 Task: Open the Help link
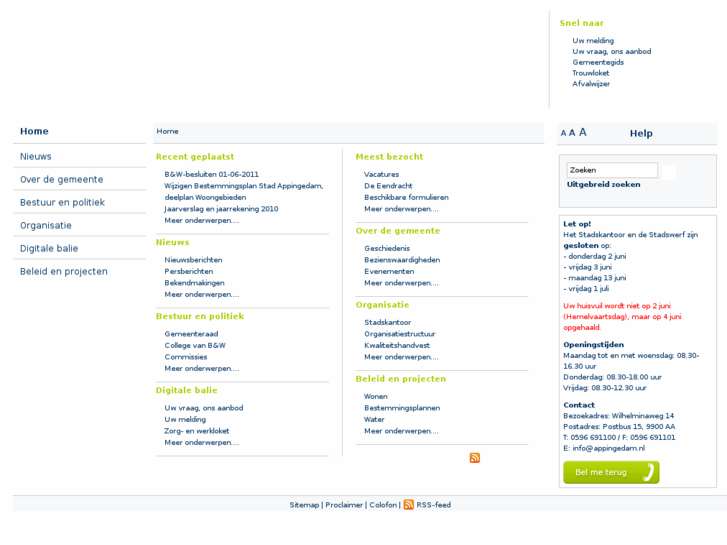pyautogui.click(x=641, y=133)
